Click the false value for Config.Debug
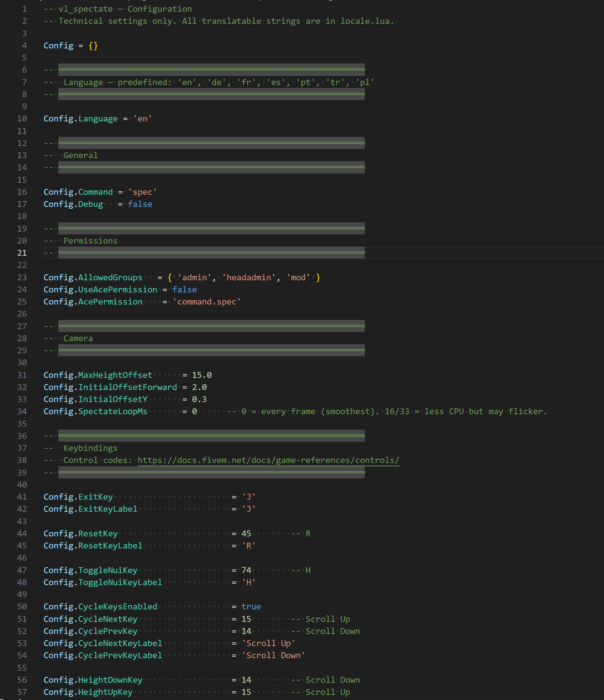The image size is (604, 700). (140, 204)
